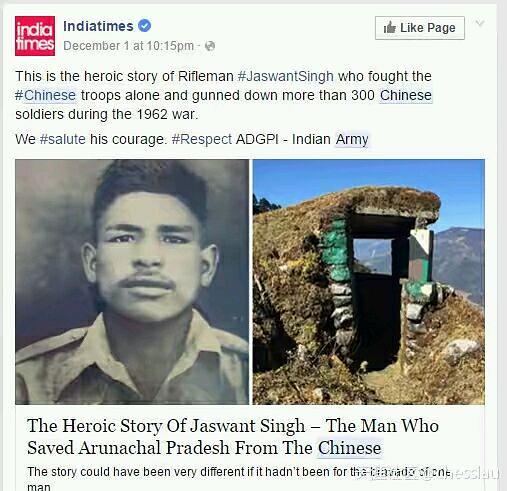Click the globe public privacy icon
This screenshot has height=491, width=507.
(210, 46)
